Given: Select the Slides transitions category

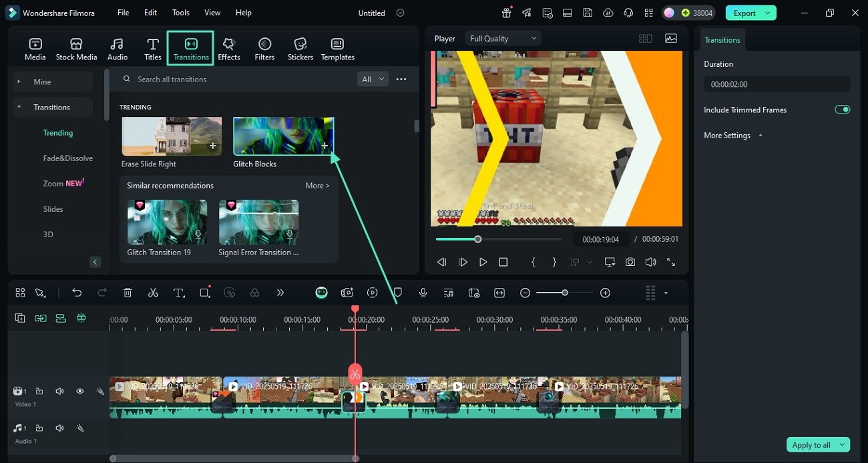Looking at the screenshot, I should [x=53, y=209].
